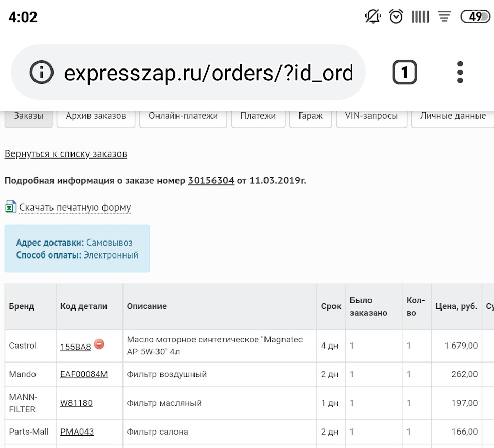Tap the muted notifications bell icon
Viewport: 494px width, 448px height.
[x=372, y=16]
